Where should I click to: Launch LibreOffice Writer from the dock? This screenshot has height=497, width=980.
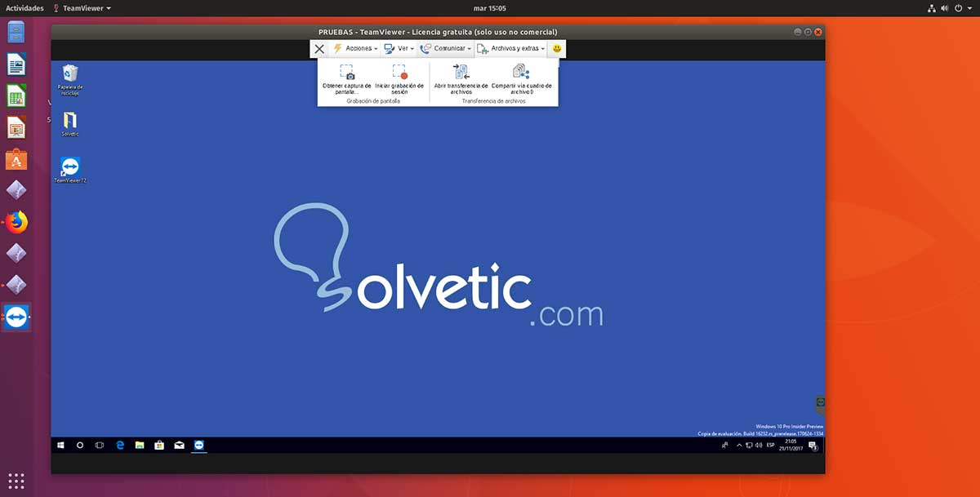tap(16, 64)
